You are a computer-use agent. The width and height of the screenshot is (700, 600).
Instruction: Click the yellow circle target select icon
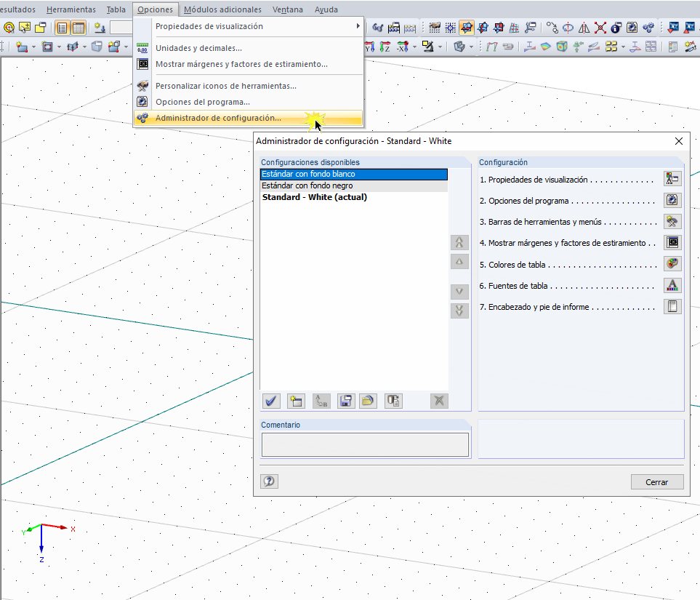tap(9, 28)
